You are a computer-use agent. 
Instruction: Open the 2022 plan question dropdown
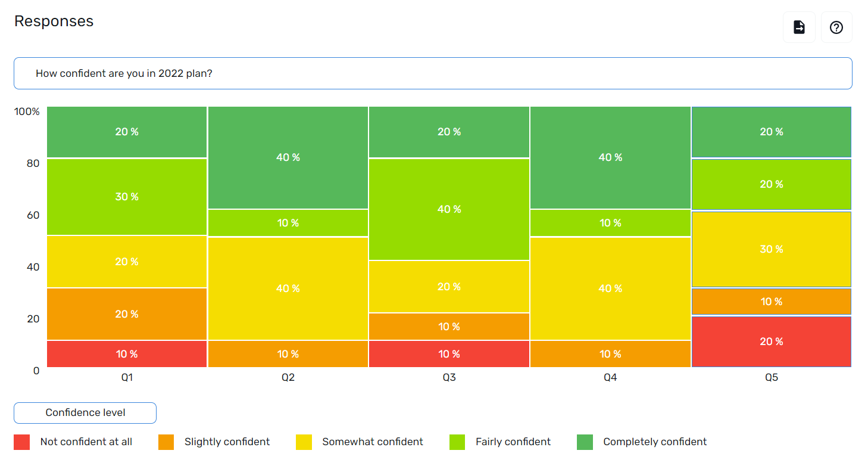(433, 73)
